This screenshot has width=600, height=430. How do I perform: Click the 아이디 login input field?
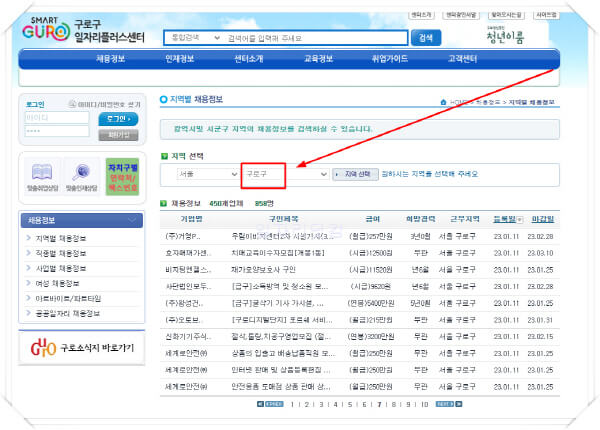57,117
